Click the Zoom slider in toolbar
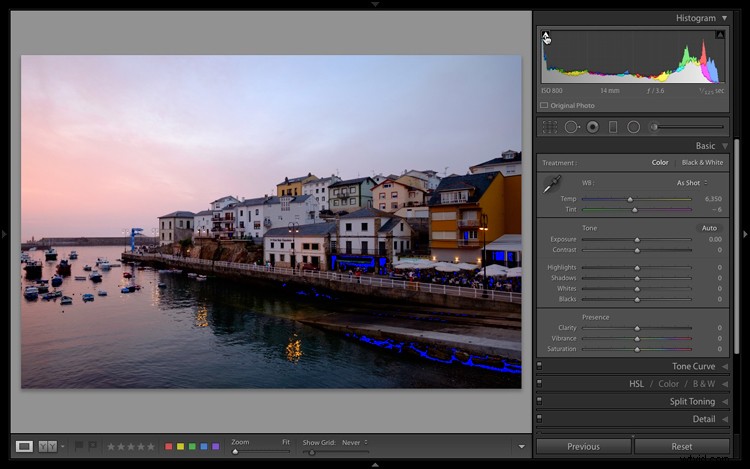 261,452
